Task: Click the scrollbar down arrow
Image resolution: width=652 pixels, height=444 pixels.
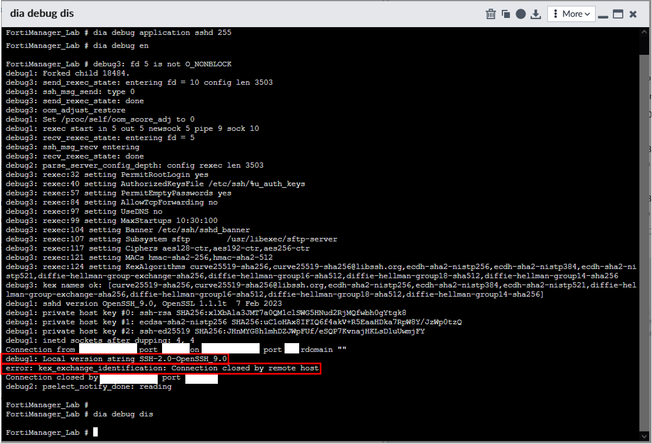Action: (645, 436)
